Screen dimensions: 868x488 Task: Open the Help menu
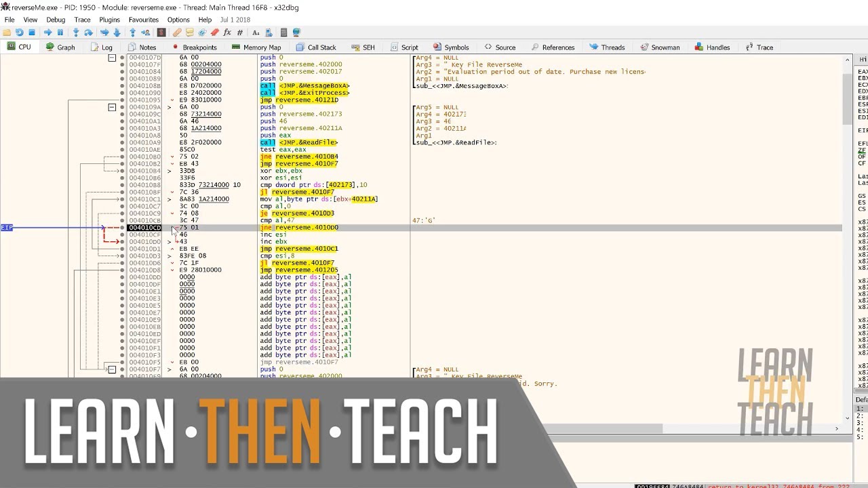click(205, 20)
